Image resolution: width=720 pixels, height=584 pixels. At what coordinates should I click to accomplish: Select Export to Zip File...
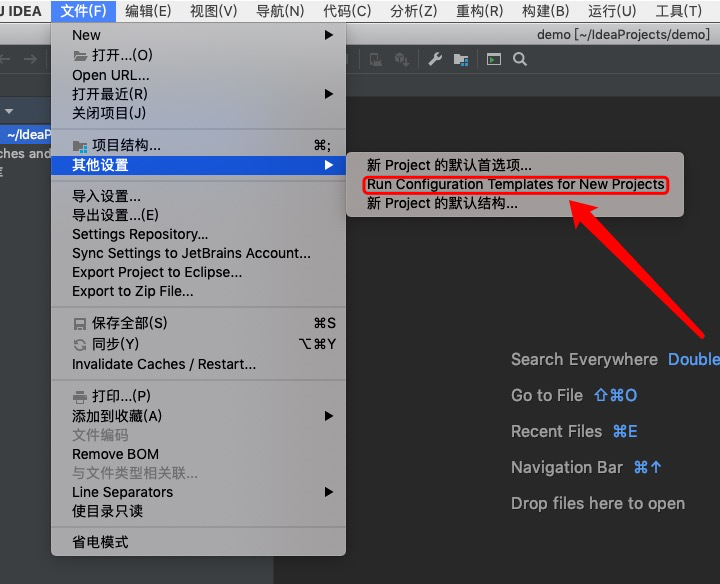[198, 291]
